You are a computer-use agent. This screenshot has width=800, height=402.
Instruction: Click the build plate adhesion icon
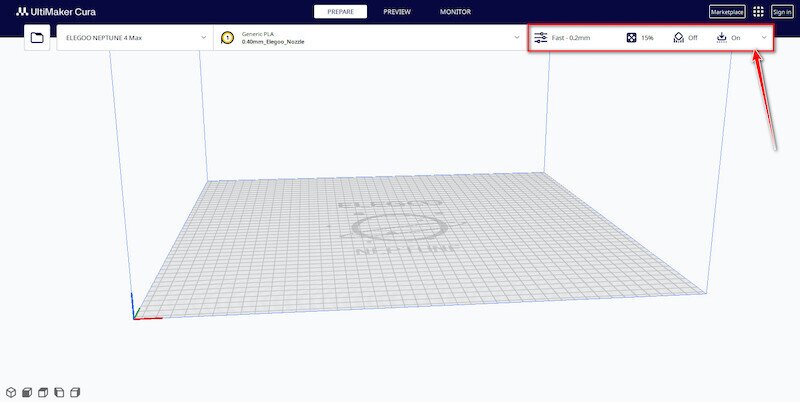(721, 38)
